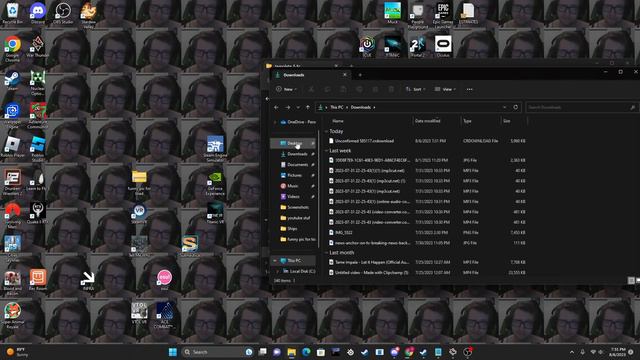
Task: Open the Sort dropdown menu
Action: [416, 89]
